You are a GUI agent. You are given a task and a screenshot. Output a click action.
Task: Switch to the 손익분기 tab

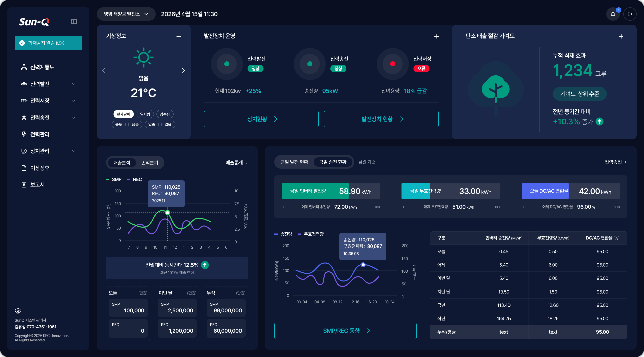(150, 163)
